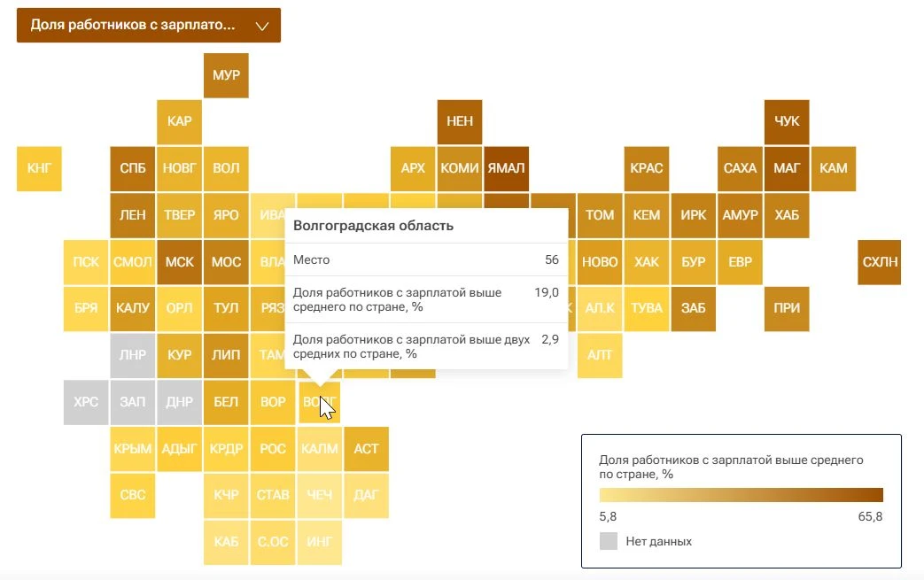Choose the ТУВА region tile
This screenshot has width=924, height=580.
coord(647,308)
